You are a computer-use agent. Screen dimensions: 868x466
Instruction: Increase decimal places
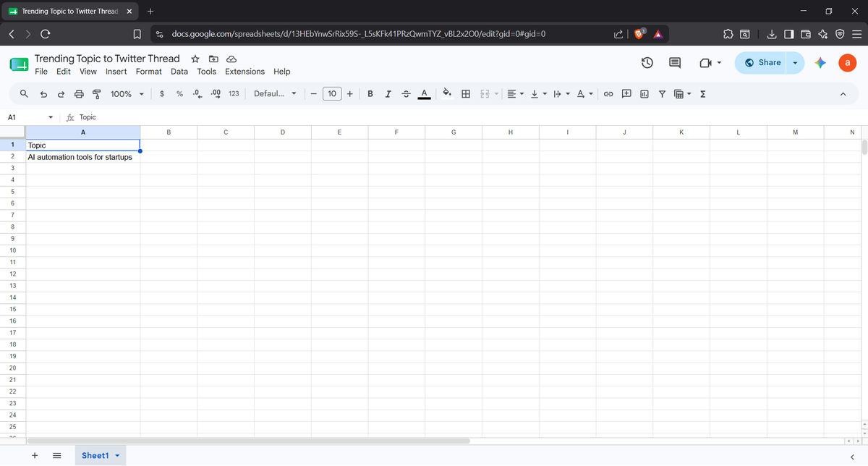pos(215,94)
